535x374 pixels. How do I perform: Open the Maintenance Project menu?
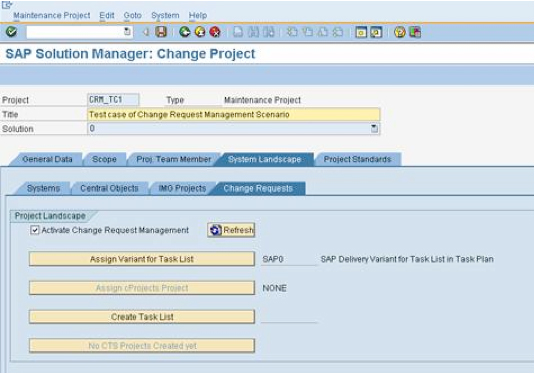pyautogui.click(x=52, y=15)
